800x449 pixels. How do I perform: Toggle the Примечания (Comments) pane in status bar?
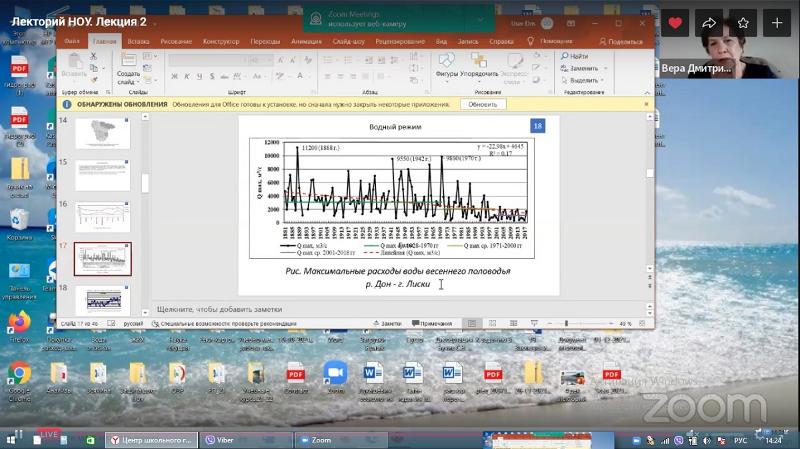(431, 324)
